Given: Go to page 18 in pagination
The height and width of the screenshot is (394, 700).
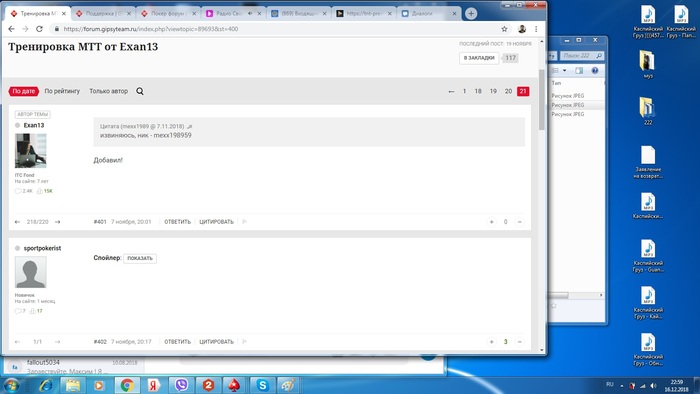Looking at the screenshot, I should pyautogui.click(x=478, y=91).
